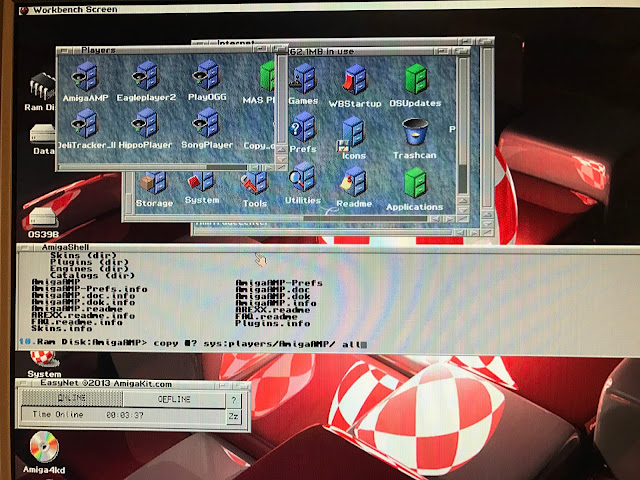Open the Games drawer icon
640x480 pixels.
pyautogui.click(x=303, y=79)
